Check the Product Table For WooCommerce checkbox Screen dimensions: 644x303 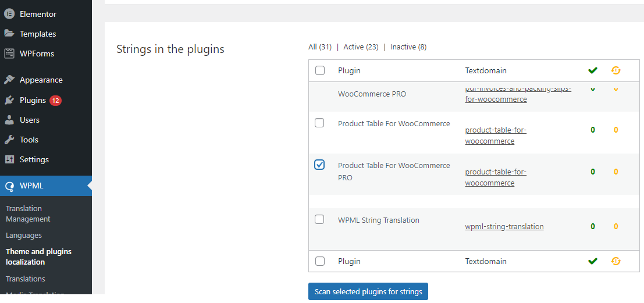(319, 123)
